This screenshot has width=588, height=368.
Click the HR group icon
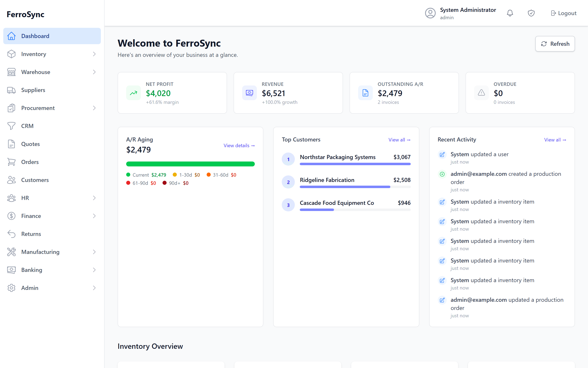[x=11, y=198]
